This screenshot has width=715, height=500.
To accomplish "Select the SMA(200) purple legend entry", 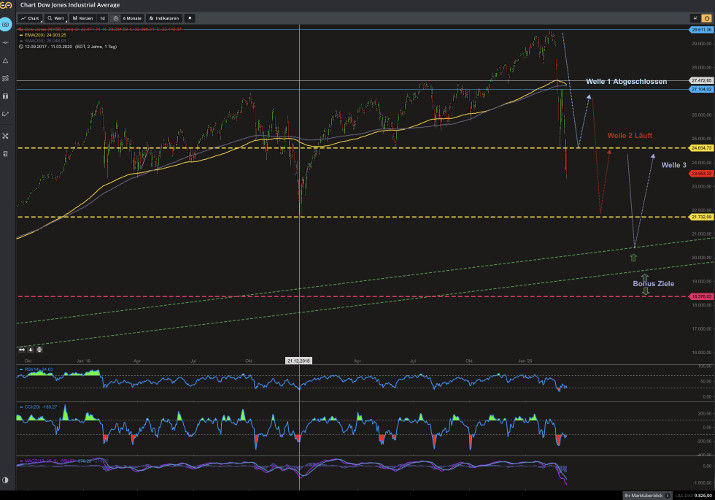I will (43, 41).
